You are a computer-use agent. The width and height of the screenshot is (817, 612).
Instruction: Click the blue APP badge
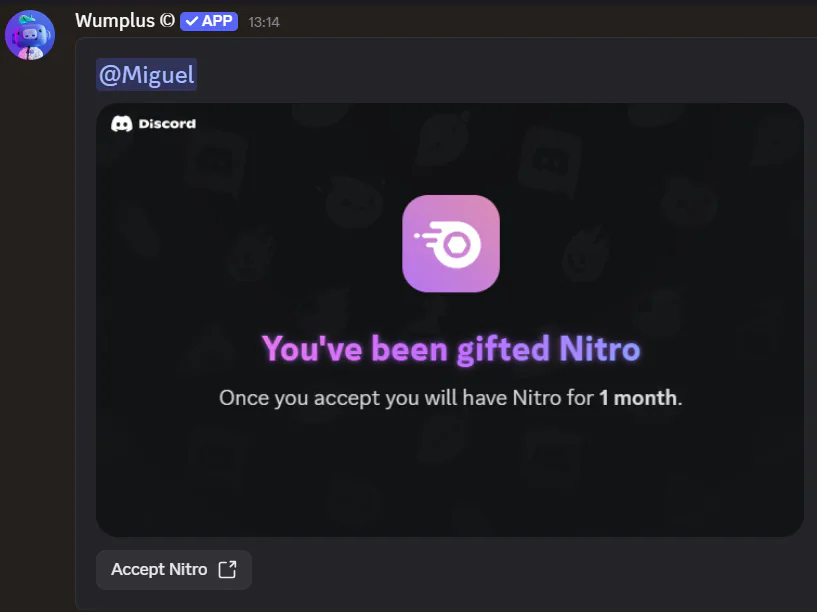pyautogui.click(x=209, y=21)
